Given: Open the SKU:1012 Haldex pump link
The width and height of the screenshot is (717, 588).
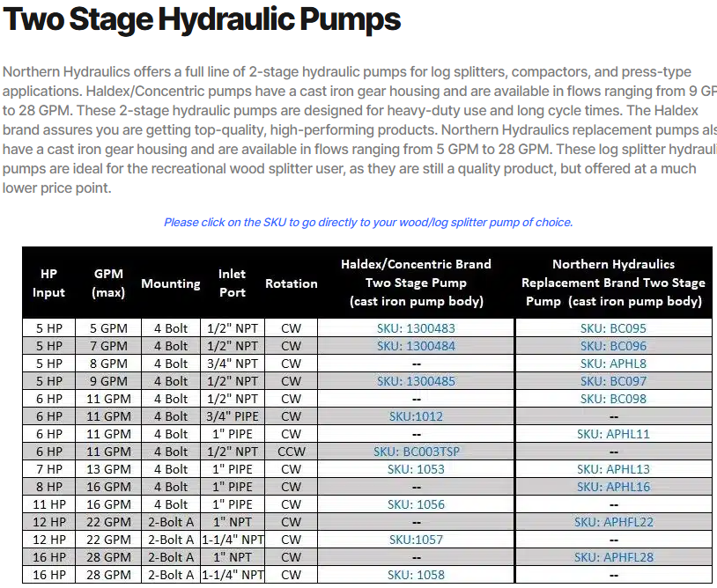Looking at the screenshot, I should [416, 416].
